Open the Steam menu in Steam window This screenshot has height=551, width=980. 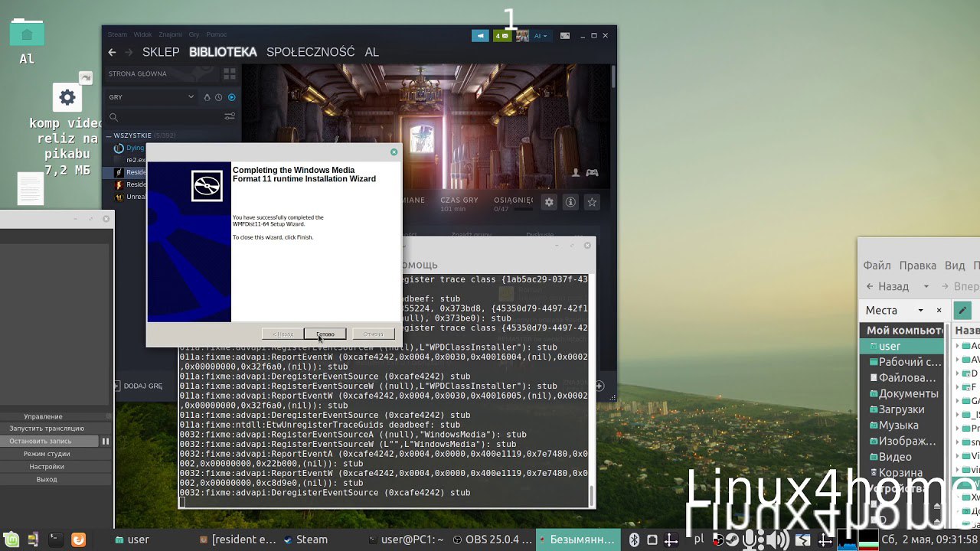(117, 34)
